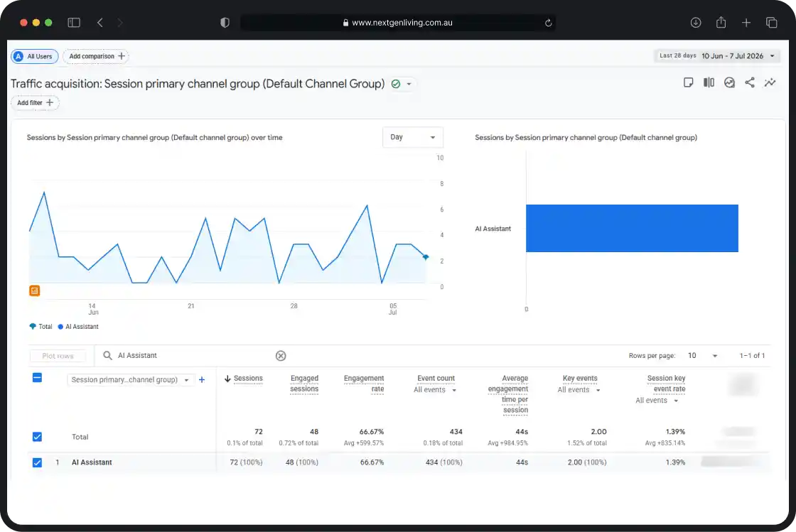
Task: Open the share report icon
Action: (x=749, y=82)
